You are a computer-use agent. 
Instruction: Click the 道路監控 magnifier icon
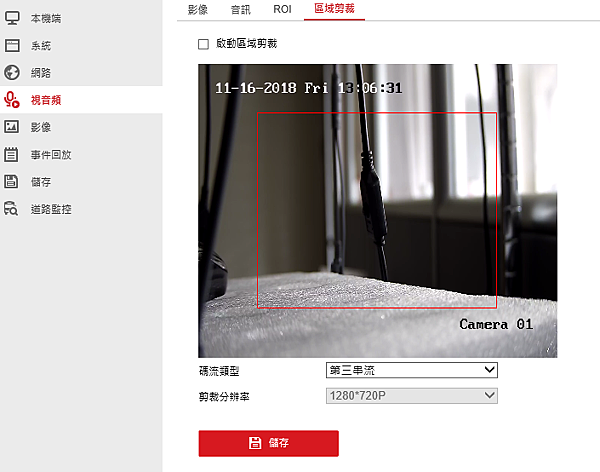(x=11, y=209)
